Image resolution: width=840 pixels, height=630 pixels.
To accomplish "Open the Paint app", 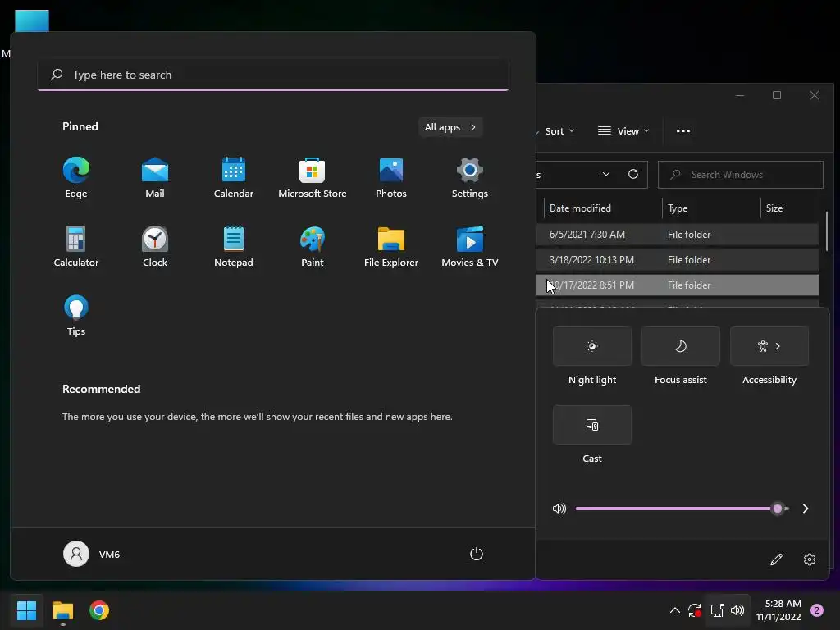I will (313, 246).
